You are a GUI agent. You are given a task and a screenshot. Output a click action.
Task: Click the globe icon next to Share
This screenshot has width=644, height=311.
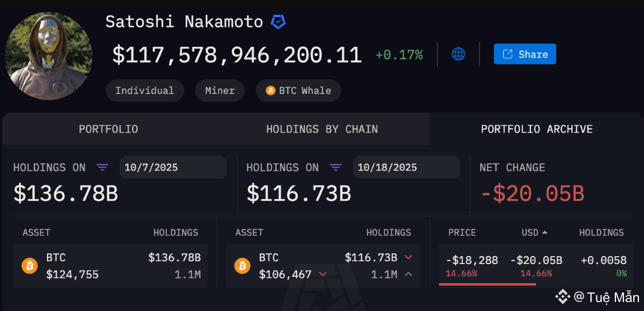tap(458, 54)
